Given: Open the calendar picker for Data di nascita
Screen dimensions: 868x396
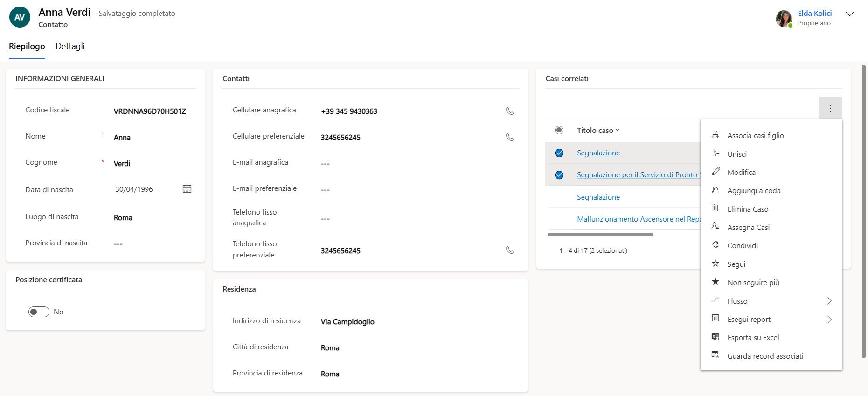Looking at the screenshot, I should (x=187, y=189).
